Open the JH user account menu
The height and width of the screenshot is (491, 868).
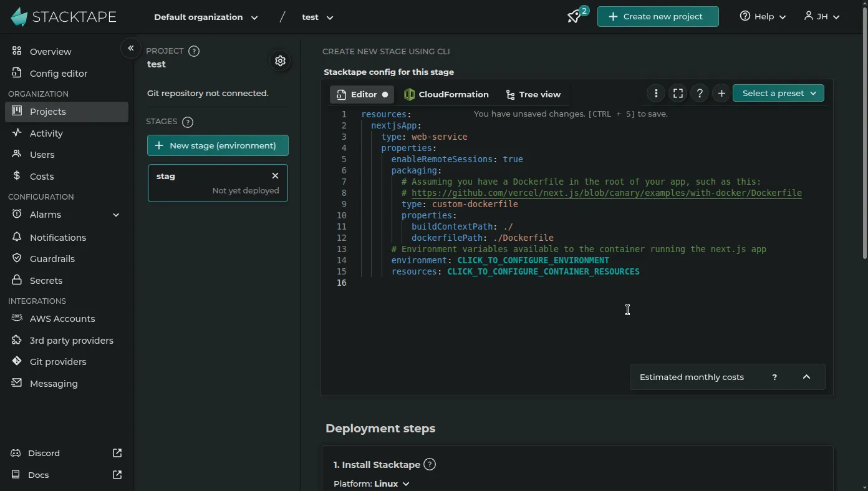click(x=822, y=17)
